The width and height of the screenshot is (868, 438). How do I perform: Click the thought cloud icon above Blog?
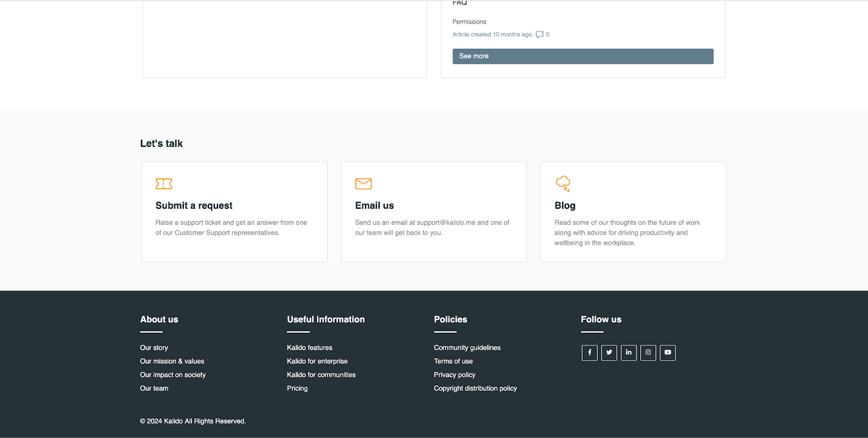563,183
